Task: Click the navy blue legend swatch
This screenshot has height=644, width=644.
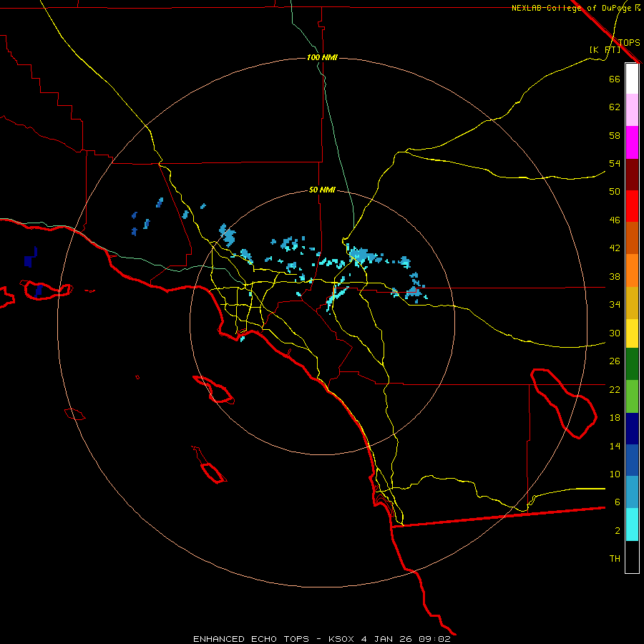Action: [x=632, y=429]
